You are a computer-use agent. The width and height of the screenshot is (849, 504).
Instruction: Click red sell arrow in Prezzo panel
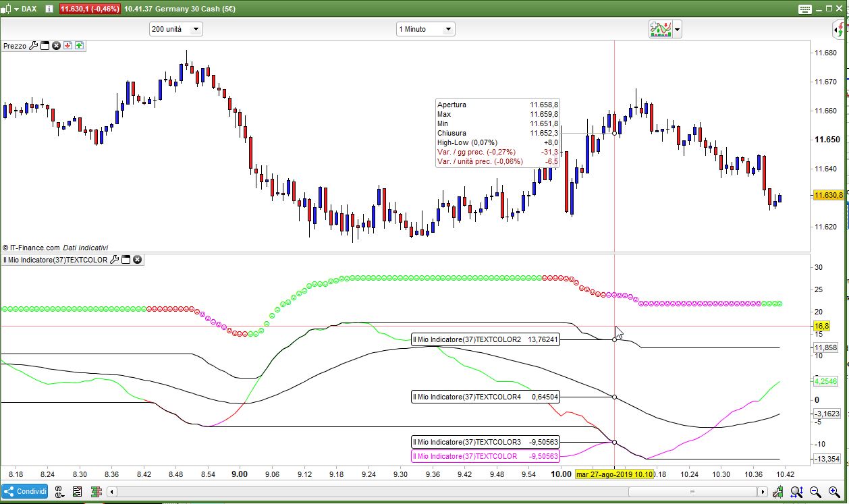[68, 46]
